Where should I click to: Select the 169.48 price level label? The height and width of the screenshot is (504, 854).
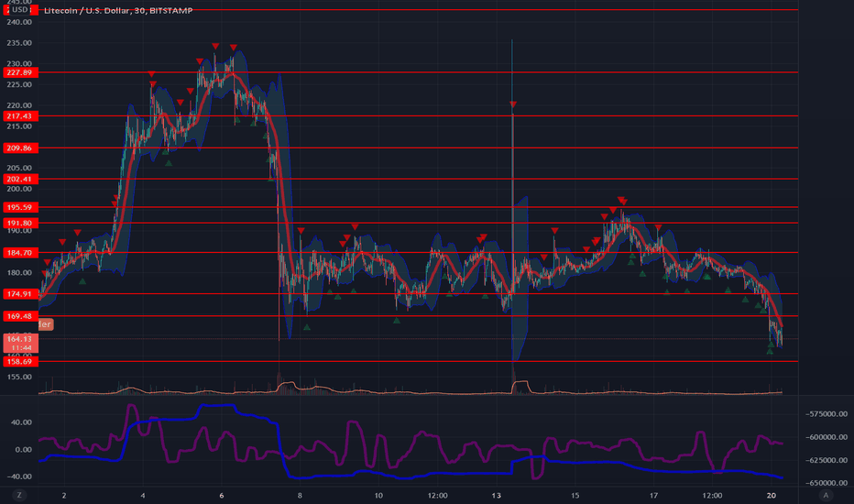[x=19, y=316]
